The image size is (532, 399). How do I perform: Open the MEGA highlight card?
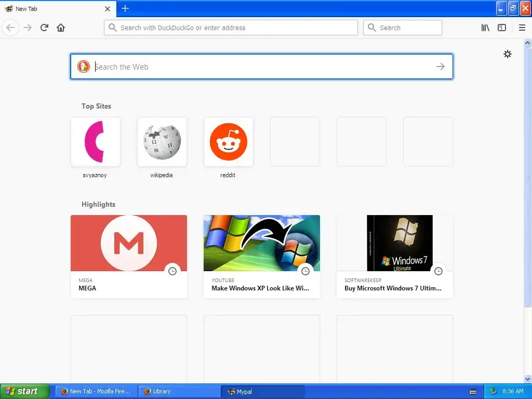click(129, 257)
